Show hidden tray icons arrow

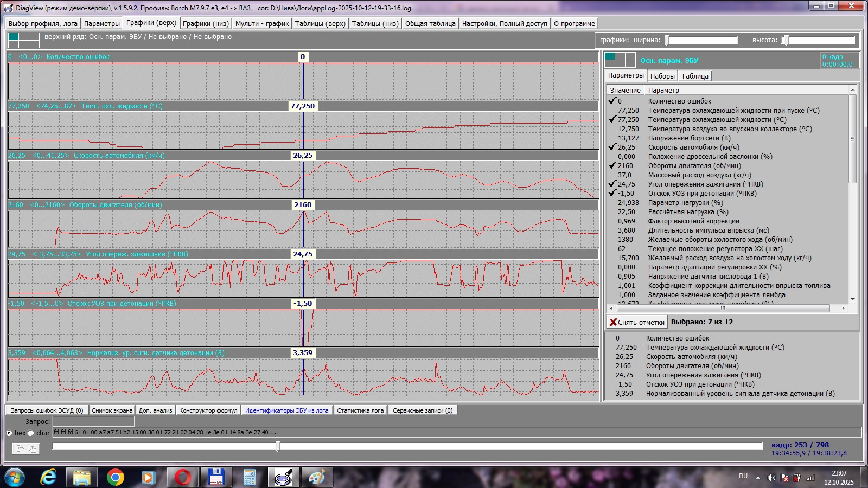coord(758,478)
